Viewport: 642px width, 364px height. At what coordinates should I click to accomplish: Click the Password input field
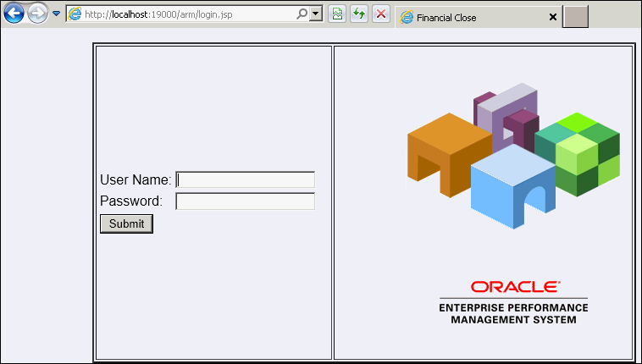tap(246, 201)
